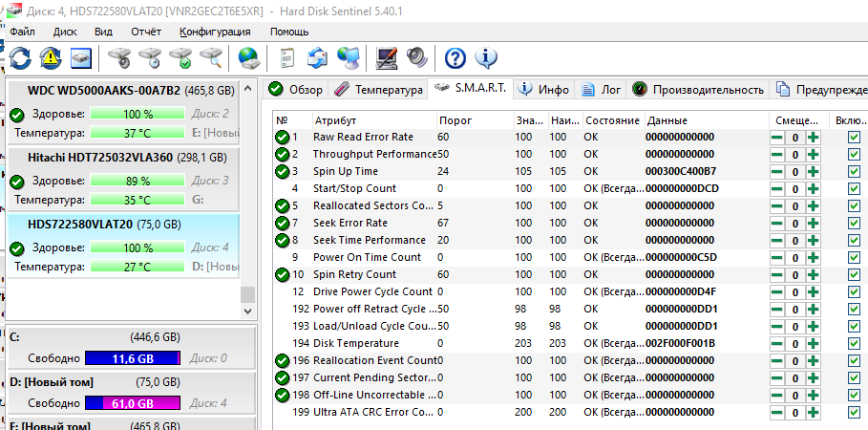
Task: Click the health status icon of the WDC WD5000AAKS disk
Action: point(17,115)
